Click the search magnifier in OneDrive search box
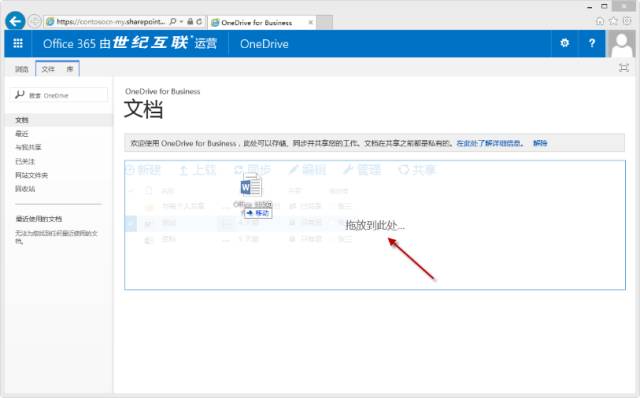Screen dimensions: 640x398 point(19,95)
